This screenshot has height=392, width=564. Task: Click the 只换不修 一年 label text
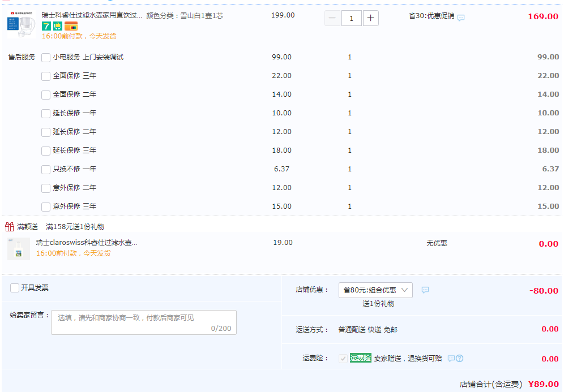click(74, 169)
